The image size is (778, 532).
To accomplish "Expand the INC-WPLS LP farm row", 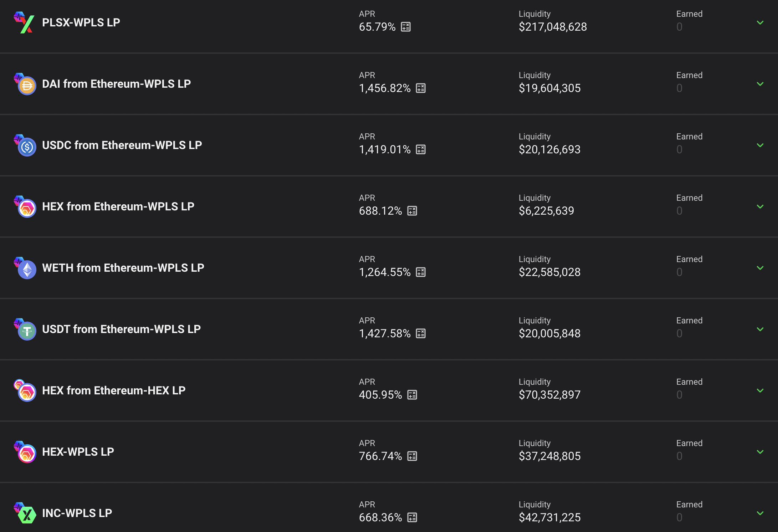I will pos(760,513).
